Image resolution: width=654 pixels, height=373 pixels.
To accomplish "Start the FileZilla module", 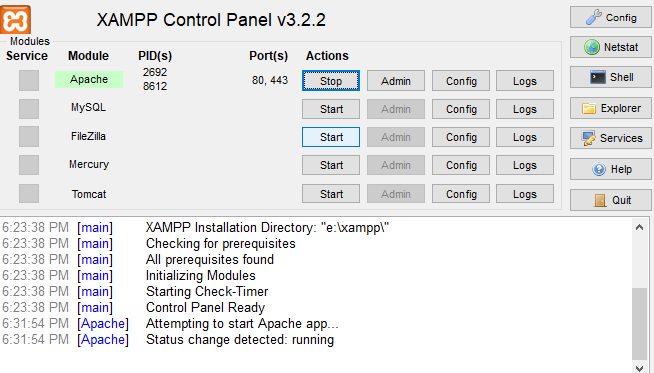I will pos(331,137).
